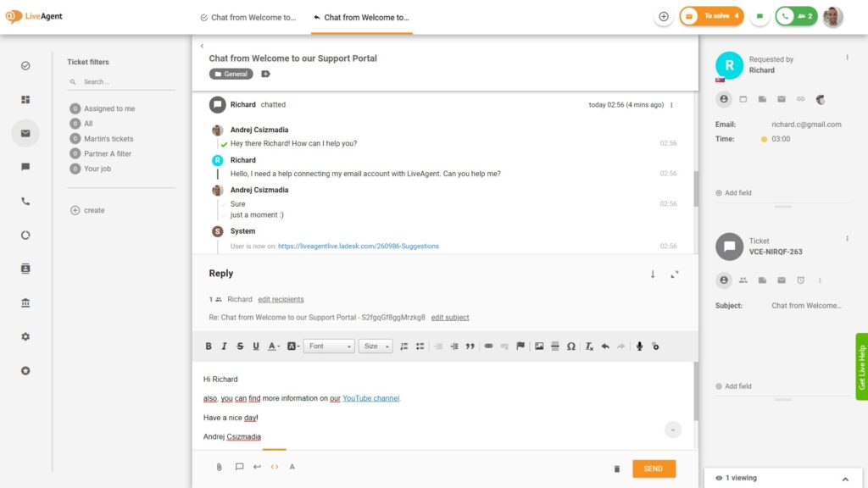This screenshot has height=488, width=868.
Task: Open the Tickets inbox from the sidebar
Action: [x=25, y=134]
